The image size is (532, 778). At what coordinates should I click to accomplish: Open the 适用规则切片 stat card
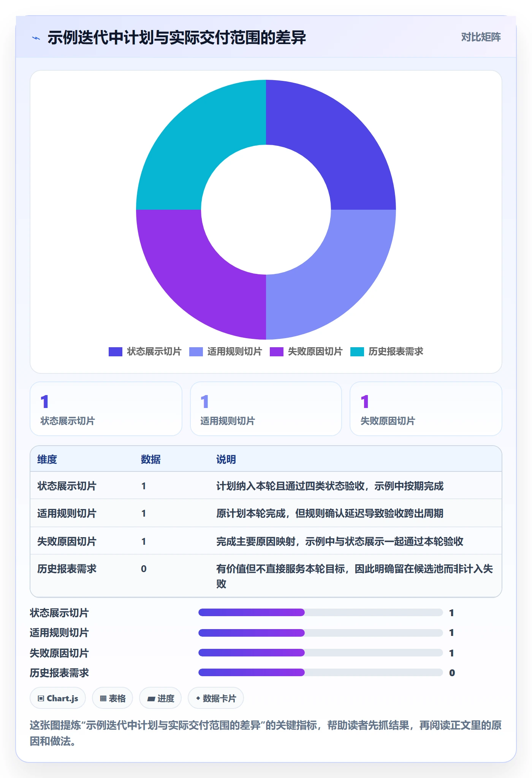[x=266, y=409]
